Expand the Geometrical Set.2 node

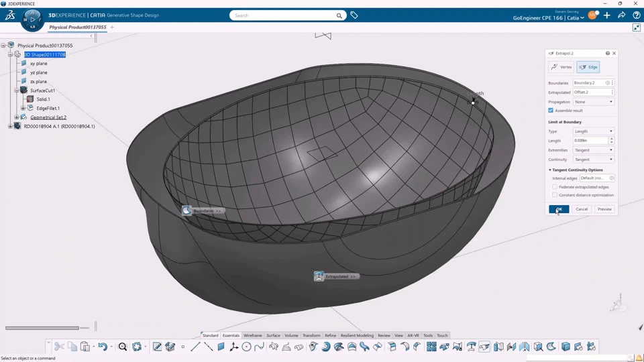16,117
